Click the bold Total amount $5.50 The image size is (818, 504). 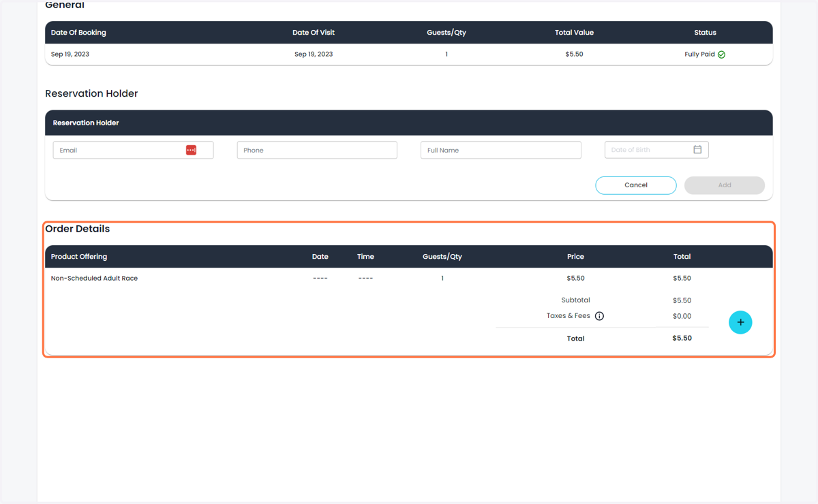tap(682, 338)
